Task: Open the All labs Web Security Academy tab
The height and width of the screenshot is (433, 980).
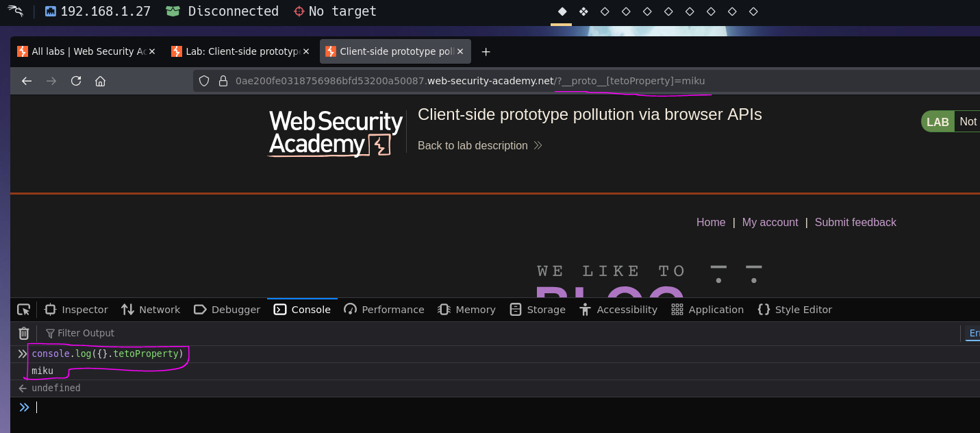Action: (86, 51)
